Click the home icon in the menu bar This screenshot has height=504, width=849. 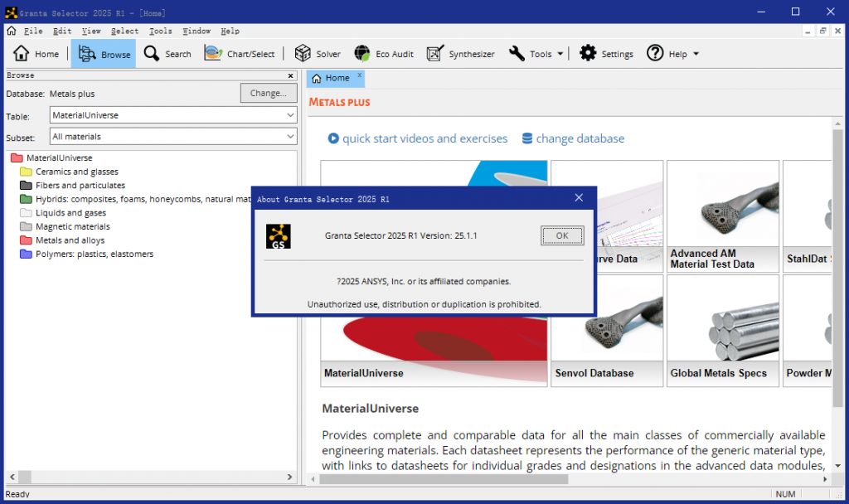tap(12, 31)
